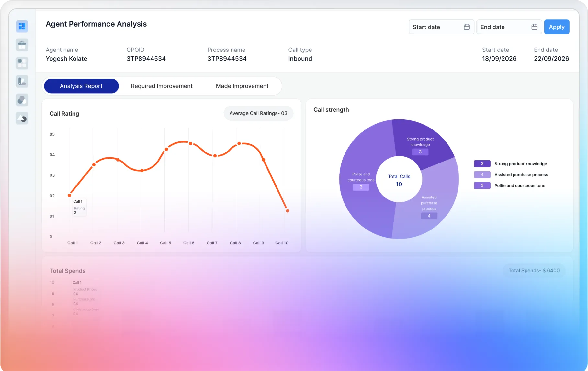Click legend label Strong product knowledge
588x371 pixels.
521,164
